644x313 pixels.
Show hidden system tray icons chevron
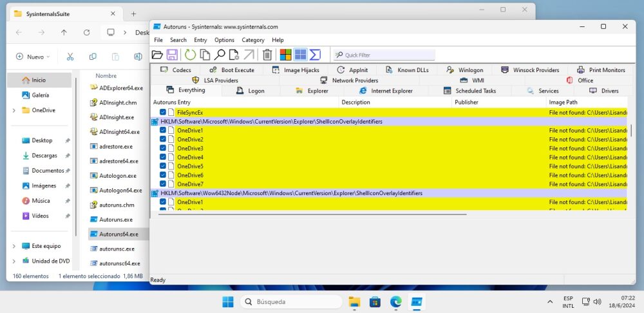pos(550,302)
